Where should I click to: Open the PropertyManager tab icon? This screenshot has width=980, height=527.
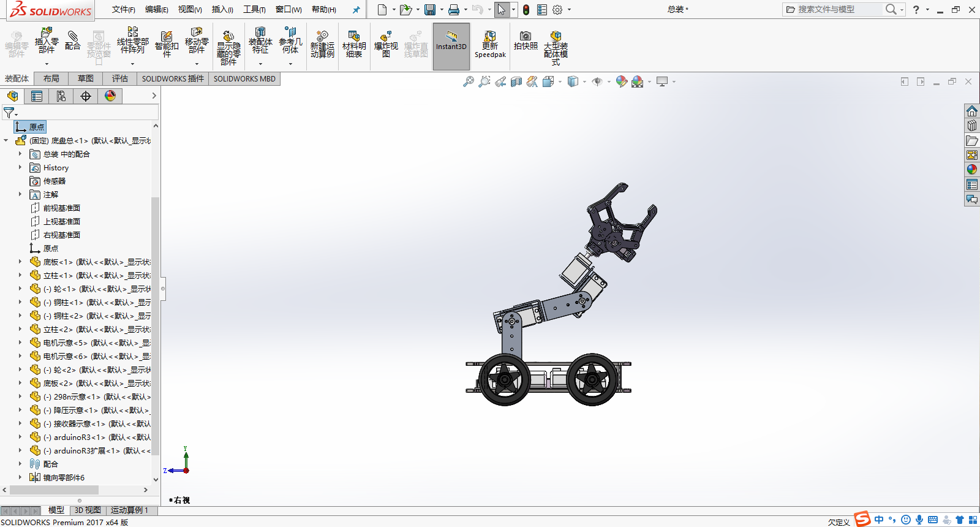(37, 96)
